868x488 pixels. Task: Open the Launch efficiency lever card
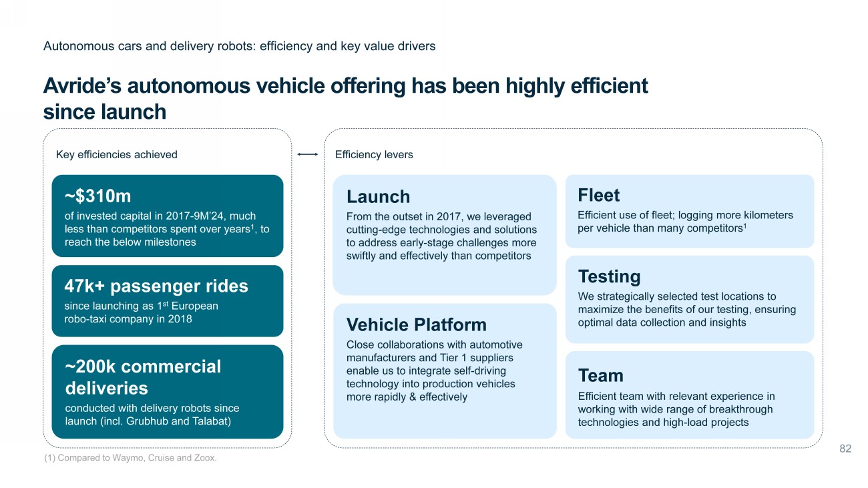tap(444, 234)
